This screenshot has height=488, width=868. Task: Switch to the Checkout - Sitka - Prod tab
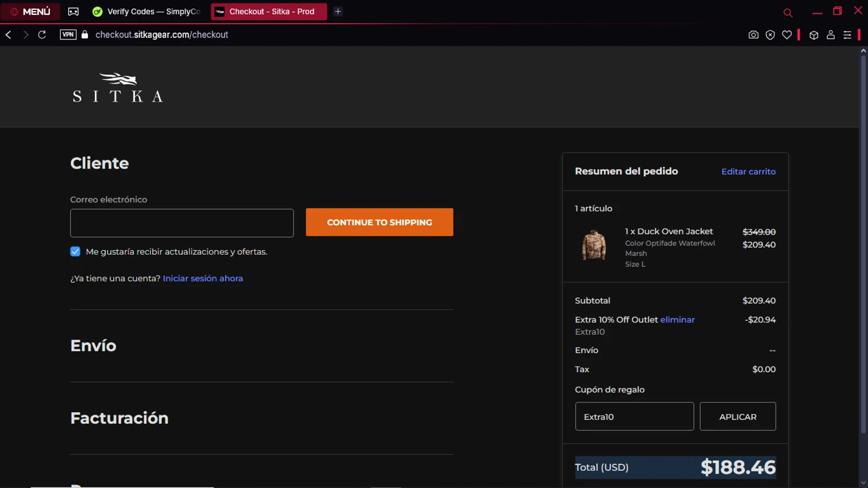pyautogui.click(x=269, y=12)
